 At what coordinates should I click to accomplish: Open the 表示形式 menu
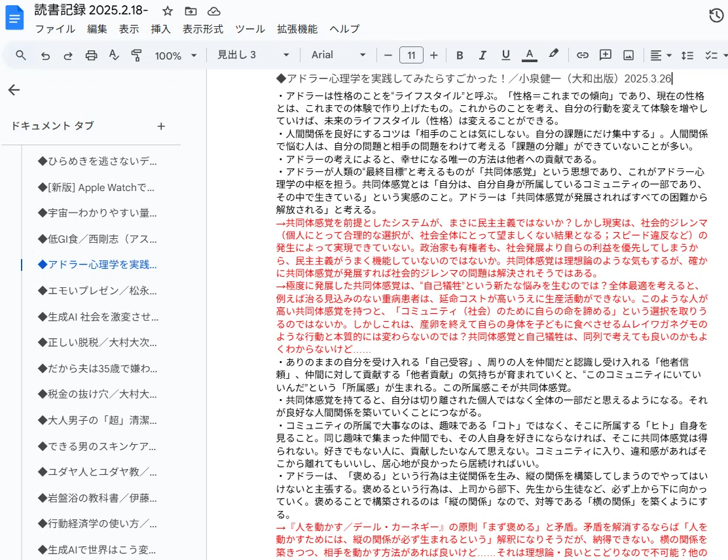click(203, 29)
